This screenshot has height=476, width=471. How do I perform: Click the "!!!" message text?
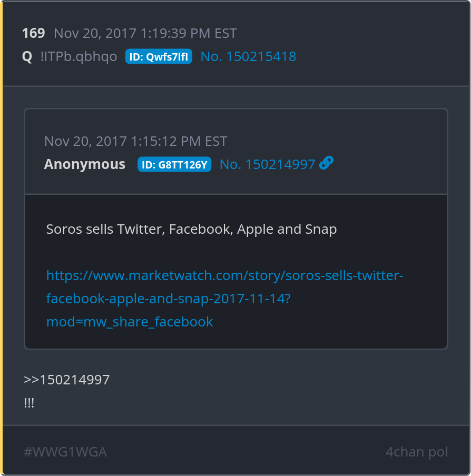[x=29, y=403]
